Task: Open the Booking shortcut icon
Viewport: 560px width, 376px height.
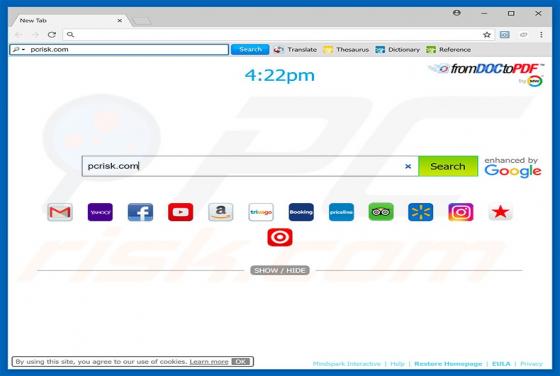Action: (301, 212)
